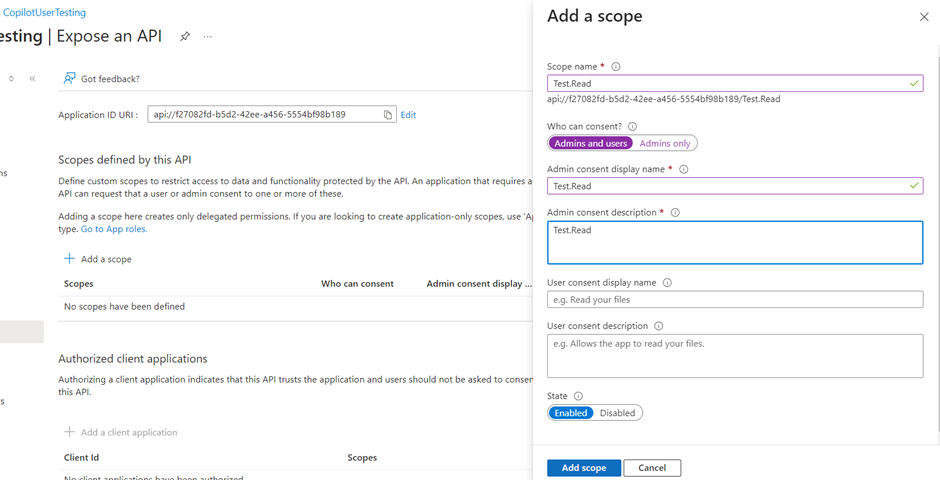Set scope state to Disabled
The image size is (940, 480).
[617, 413]
